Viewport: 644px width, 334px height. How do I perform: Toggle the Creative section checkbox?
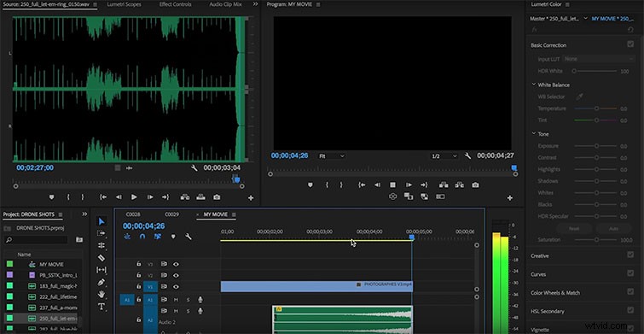(630, 255)
